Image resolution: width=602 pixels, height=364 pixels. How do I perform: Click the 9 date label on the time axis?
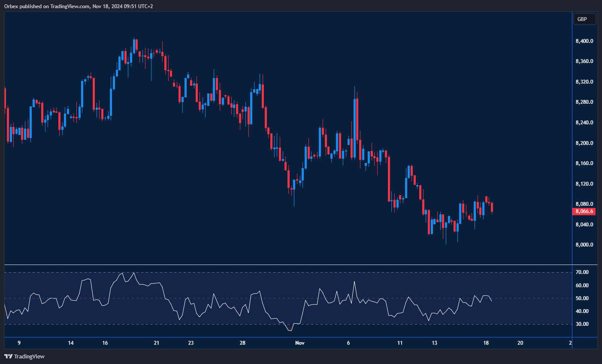click(19, 343)
